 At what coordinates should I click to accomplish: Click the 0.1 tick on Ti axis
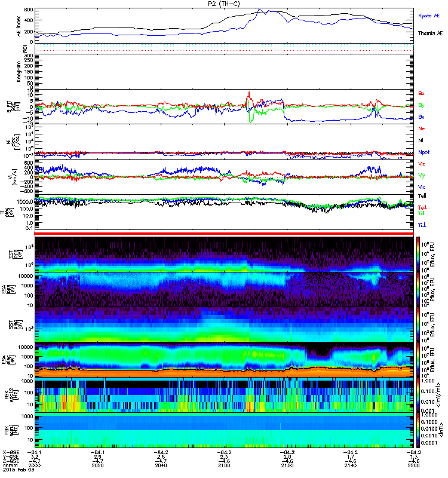29,228
